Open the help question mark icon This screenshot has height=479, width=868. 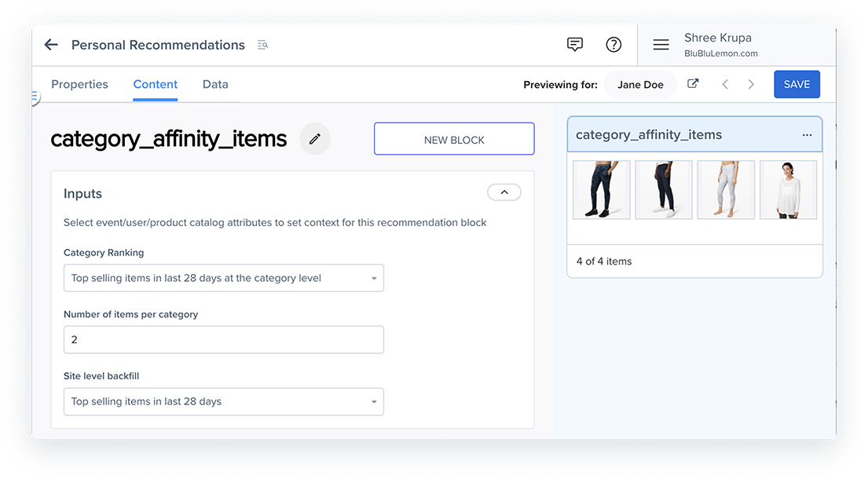(x=613, y=45)
